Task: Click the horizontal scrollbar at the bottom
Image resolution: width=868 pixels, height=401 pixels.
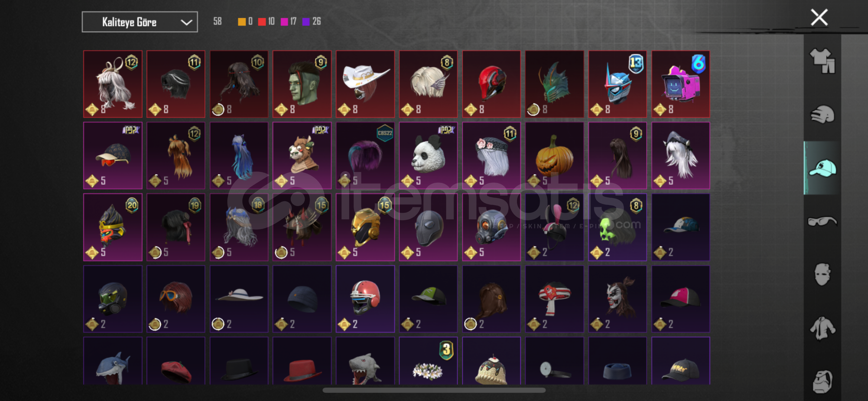Action: (434, 390)
